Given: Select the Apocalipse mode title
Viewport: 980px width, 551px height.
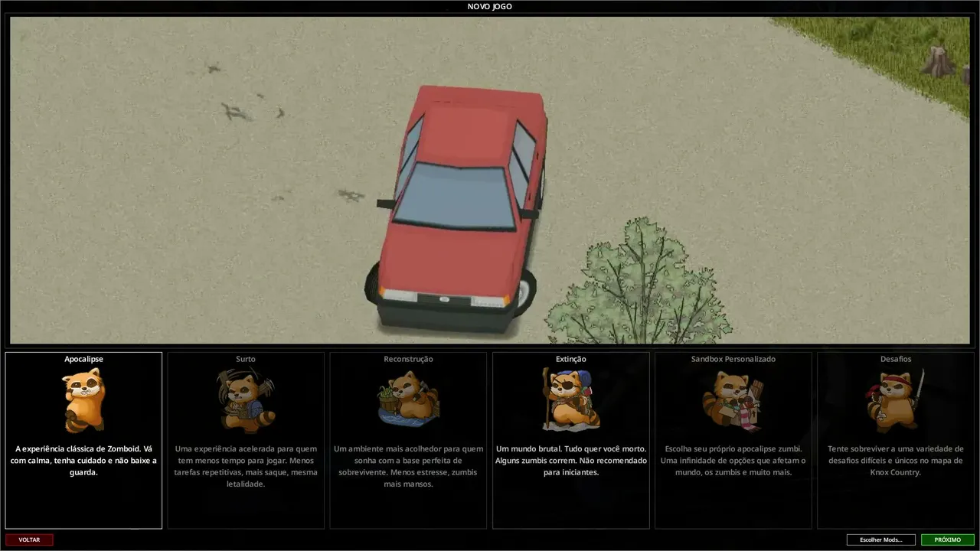Looking at the screenshot, I should [x=83, y=359].
